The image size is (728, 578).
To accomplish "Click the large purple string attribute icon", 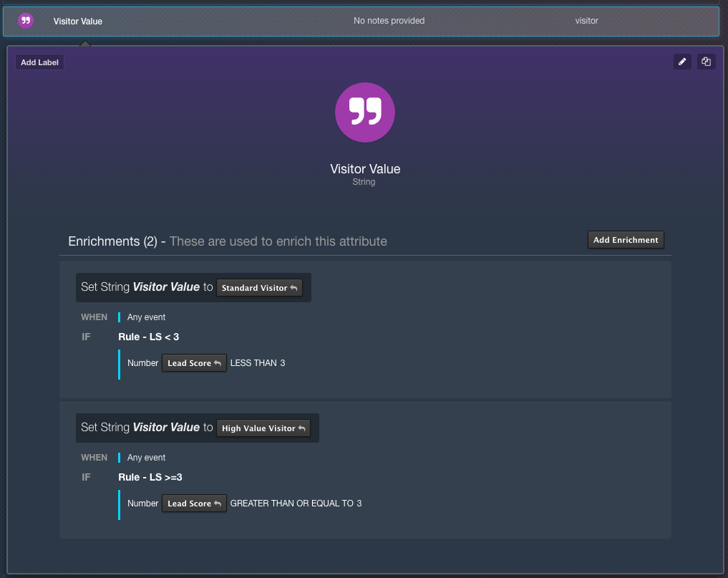I will coord(364,112).
